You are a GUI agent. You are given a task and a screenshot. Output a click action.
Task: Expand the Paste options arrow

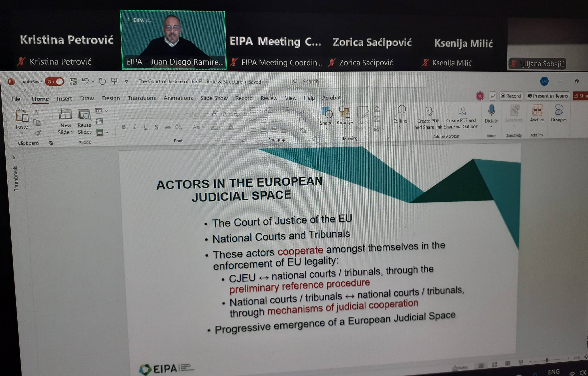22,133
